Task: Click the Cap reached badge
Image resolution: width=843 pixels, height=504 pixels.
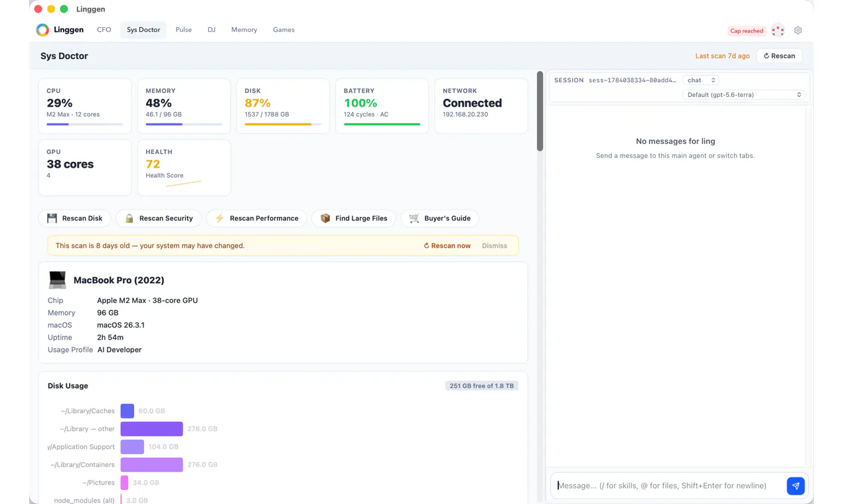Action: click(747, 31)
